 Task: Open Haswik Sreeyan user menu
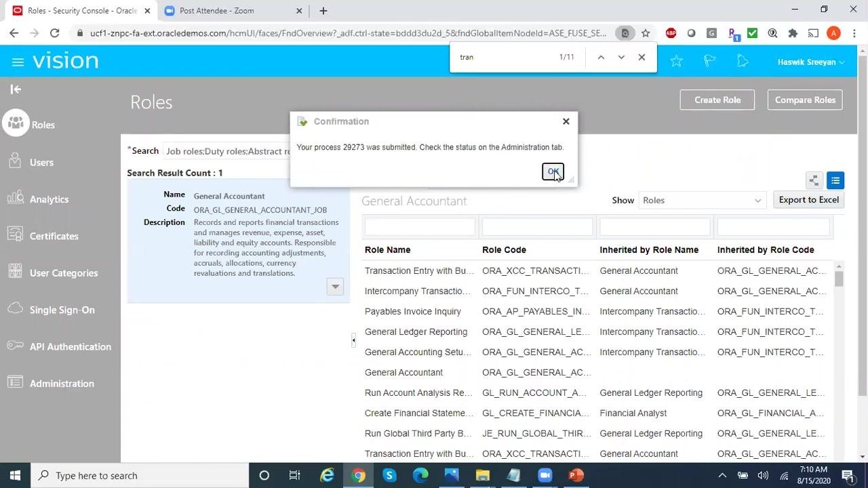click(811, 62)
